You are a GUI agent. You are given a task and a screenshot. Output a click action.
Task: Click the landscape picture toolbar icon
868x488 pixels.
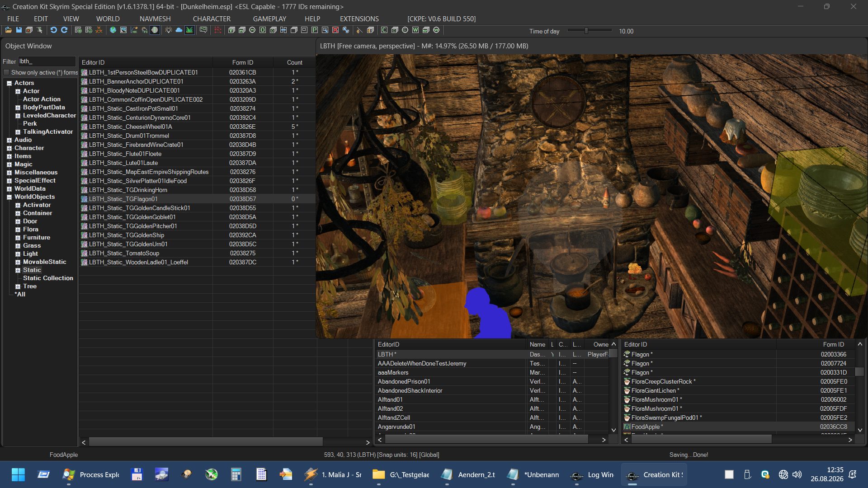(123, 30)
